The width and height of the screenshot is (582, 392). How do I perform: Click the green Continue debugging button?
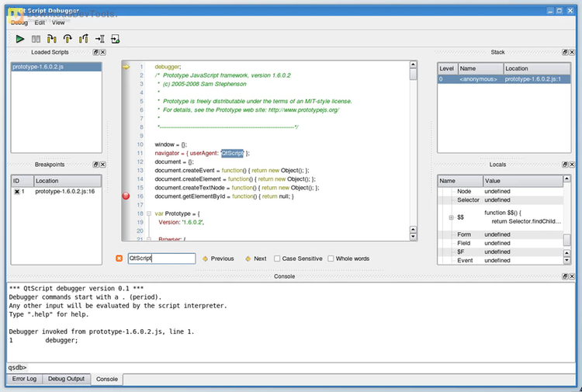click(x=20, y=39)
